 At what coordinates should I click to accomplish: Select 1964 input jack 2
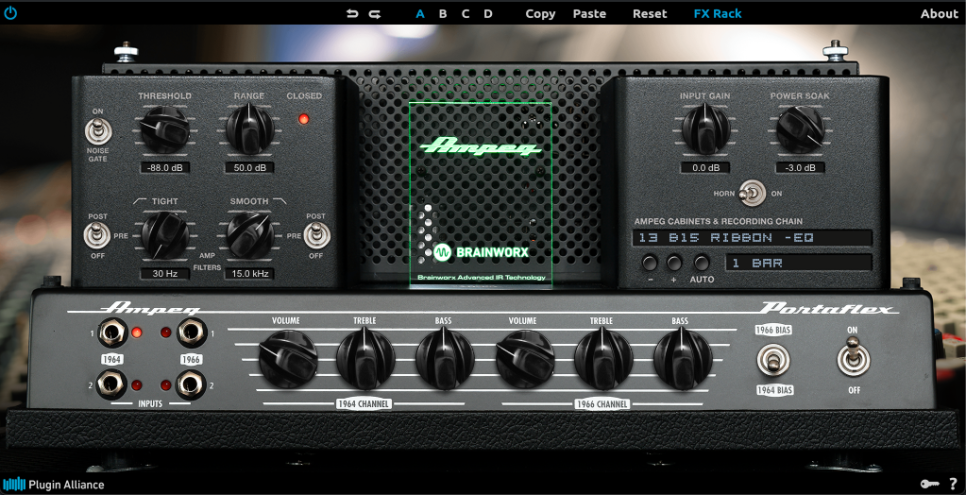pyautogui.click(x=112, y=384)
